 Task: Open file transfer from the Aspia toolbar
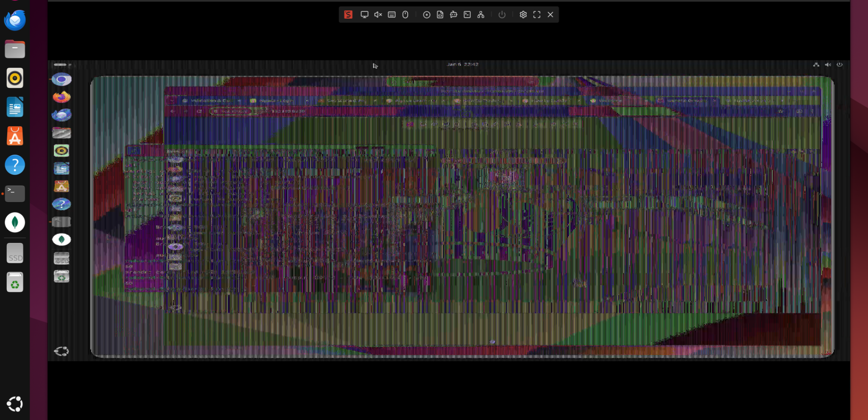(440, 14)
